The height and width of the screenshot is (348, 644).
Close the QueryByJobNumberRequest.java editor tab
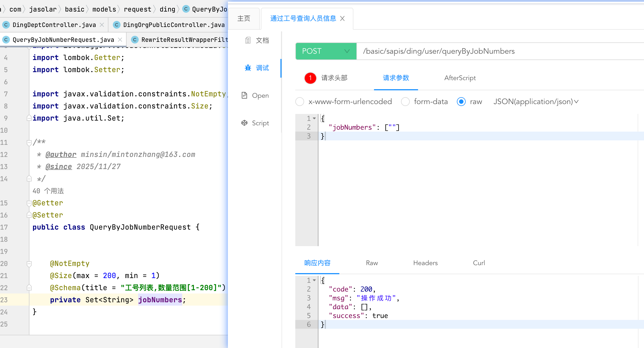(x=120, y=40)
